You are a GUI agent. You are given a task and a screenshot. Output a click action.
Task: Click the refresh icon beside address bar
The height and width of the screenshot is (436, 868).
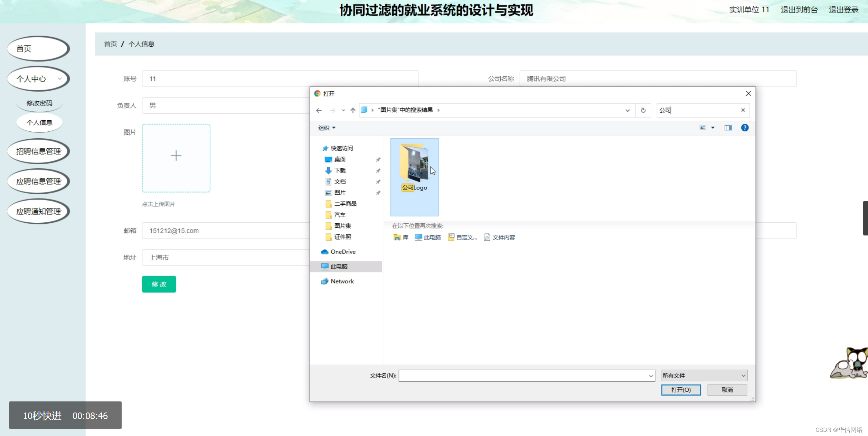643,110
